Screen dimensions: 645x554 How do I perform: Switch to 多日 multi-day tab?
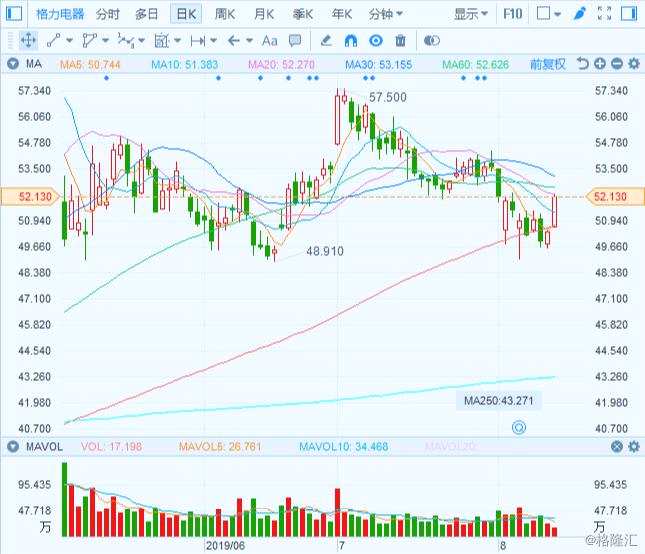tap(147, 14)
